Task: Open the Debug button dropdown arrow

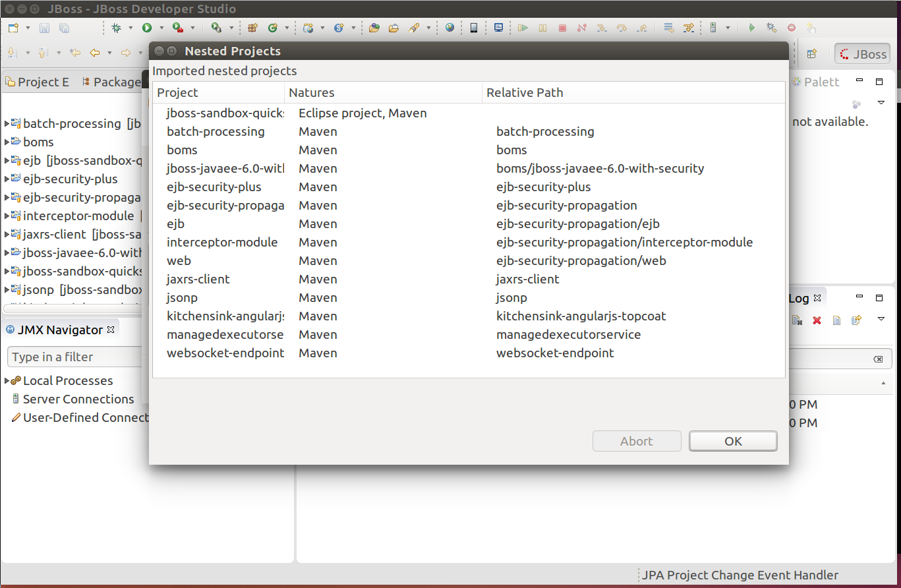Action: pyautogui.click(x=131, y=28)
